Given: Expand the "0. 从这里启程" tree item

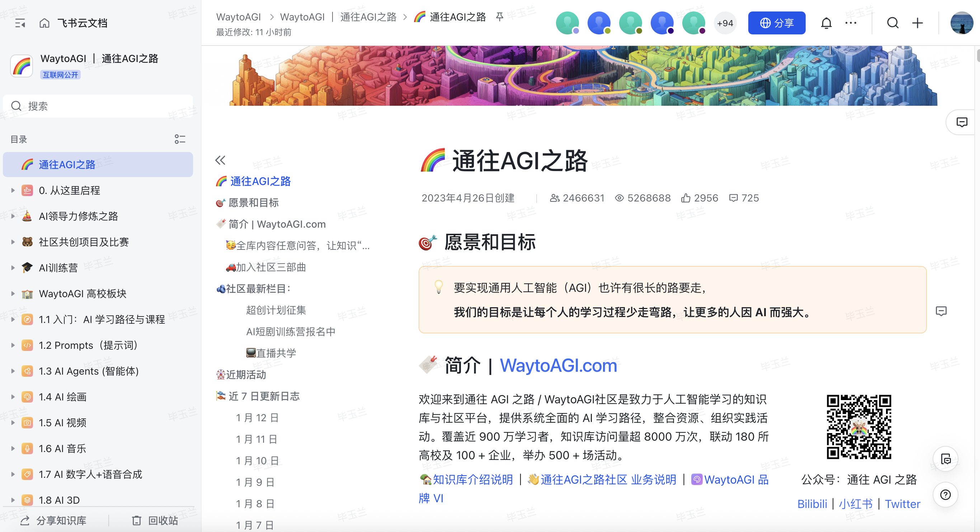Looking at the screenshot, I should click(13, 190).
